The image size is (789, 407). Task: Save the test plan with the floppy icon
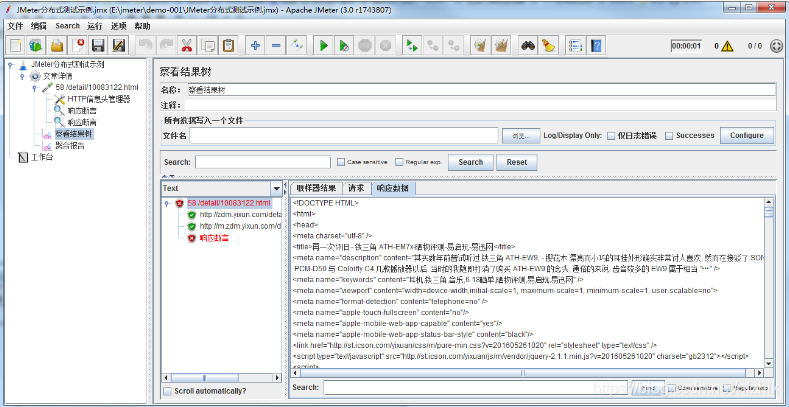coord(98,46)
